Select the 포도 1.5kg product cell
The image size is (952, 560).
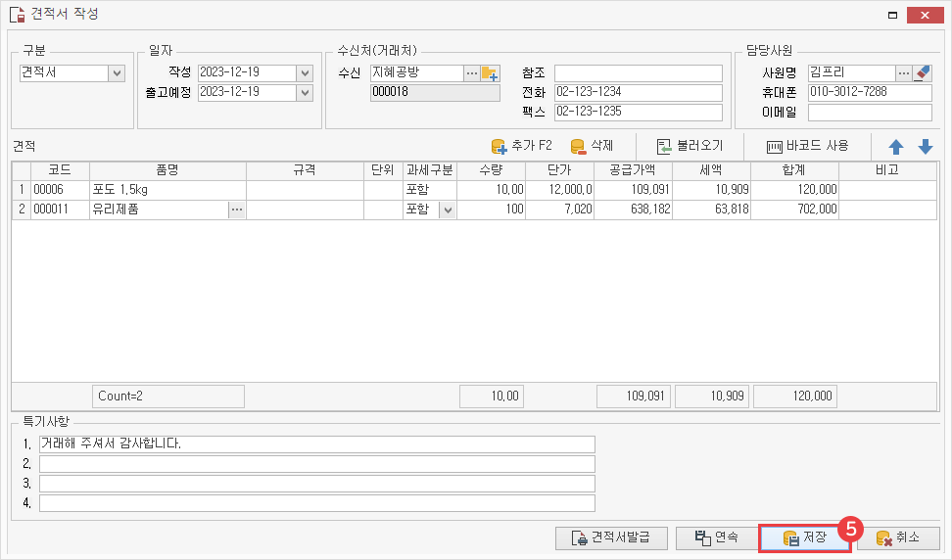[x=167, y=190]
